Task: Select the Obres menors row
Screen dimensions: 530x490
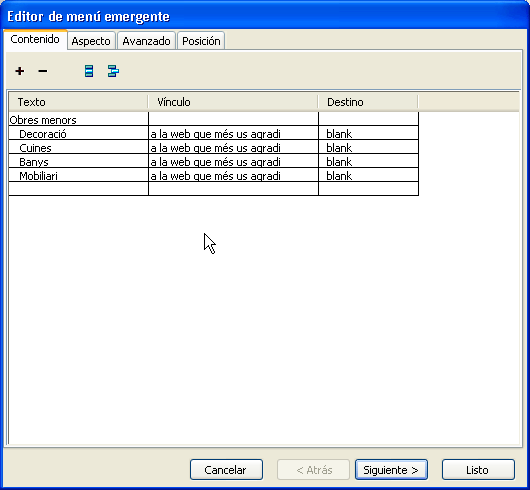Action: 214,119
